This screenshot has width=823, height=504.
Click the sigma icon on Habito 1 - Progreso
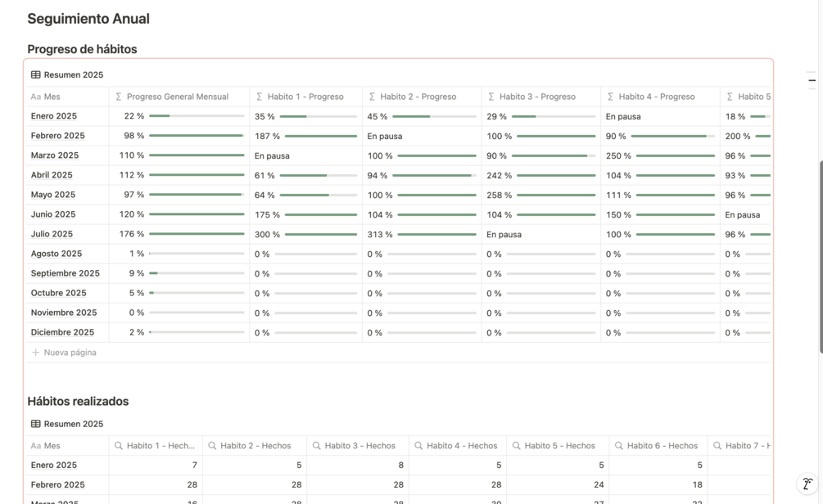coord(260,97)
